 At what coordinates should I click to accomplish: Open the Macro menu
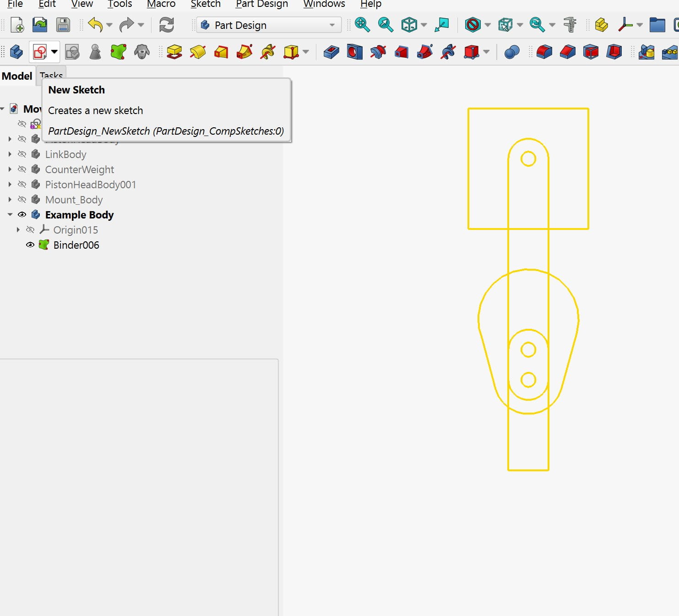pyautogui.click(x=161, y=4)
